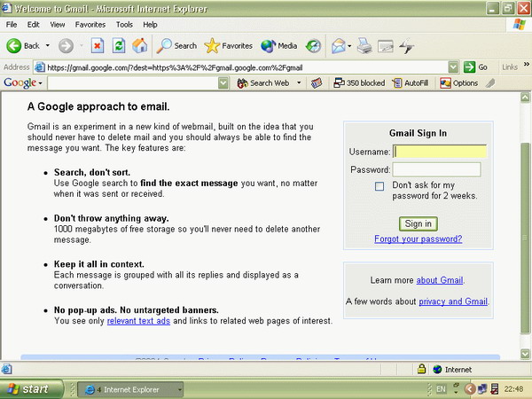Image resolution: width=532 pixels, height=399 pixels.
Task: Open the Internet Explorer taskbar group dropdown
Action: 180,389
